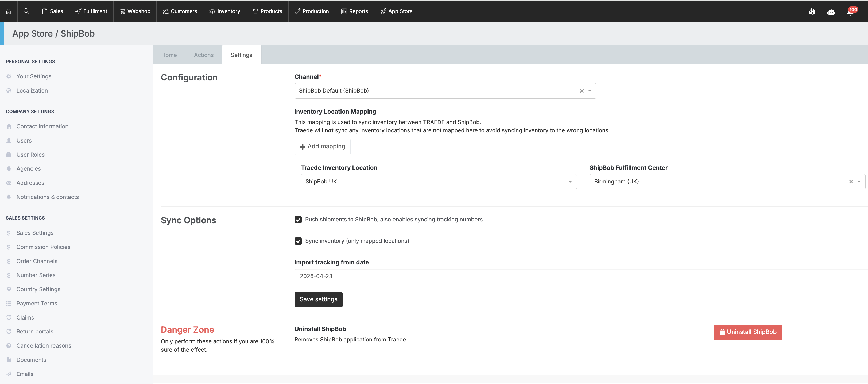
Task: Open the Inventory menu
Action: [x=225, y=11]
